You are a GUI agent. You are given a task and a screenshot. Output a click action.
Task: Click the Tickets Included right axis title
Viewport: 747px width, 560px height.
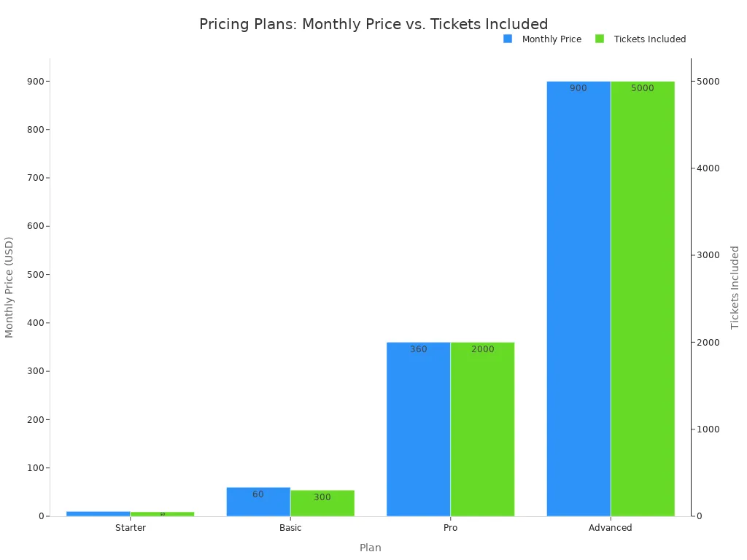pyautogui.click(x=735, y=287)
